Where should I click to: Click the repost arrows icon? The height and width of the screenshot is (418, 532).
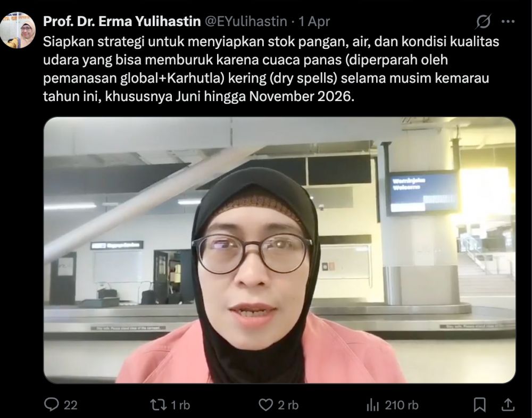click(x=159, y=404)
